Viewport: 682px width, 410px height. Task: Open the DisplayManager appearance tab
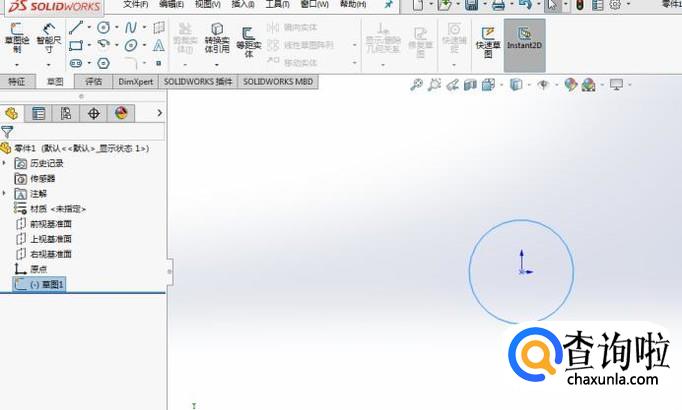pos(121,113)
